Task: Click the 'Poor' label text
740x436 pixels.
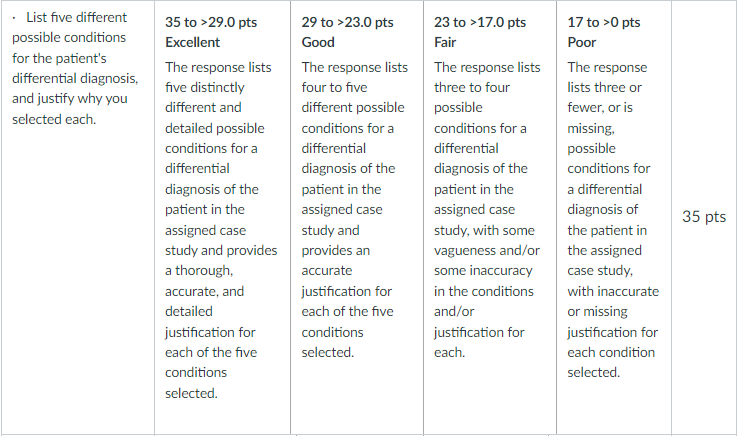Action: [581, 42]
